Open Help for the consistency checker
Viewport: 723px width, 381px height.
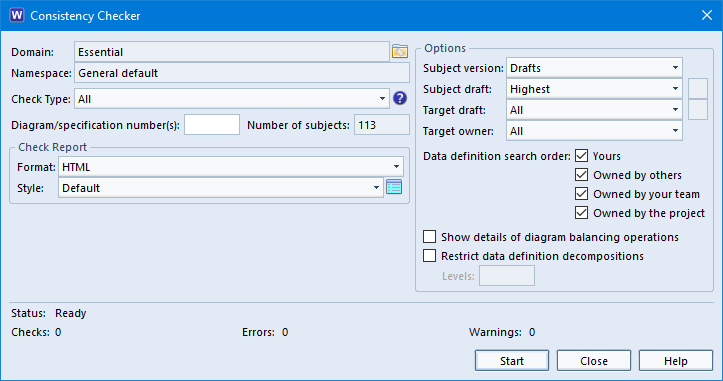click(x=676, y=361)
